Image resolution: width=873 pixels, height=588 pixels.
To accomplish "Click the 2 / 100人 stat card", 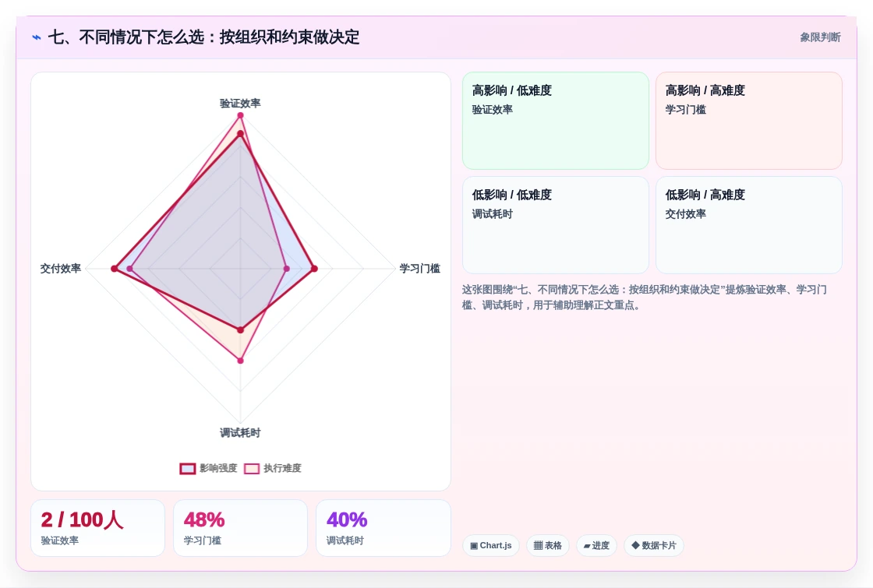I will (x=98, y=527).
